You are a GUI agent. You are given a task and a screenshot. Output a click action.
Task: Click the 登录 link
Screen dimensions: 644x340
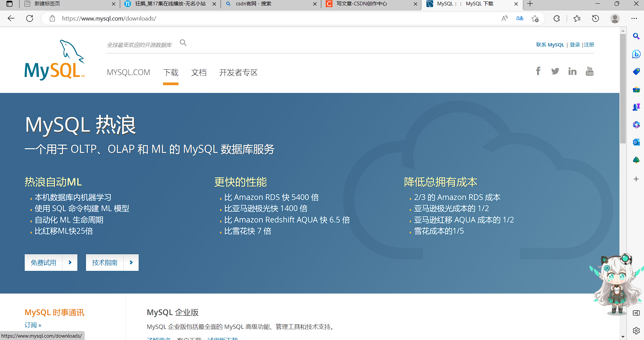(x=575, y=45)
